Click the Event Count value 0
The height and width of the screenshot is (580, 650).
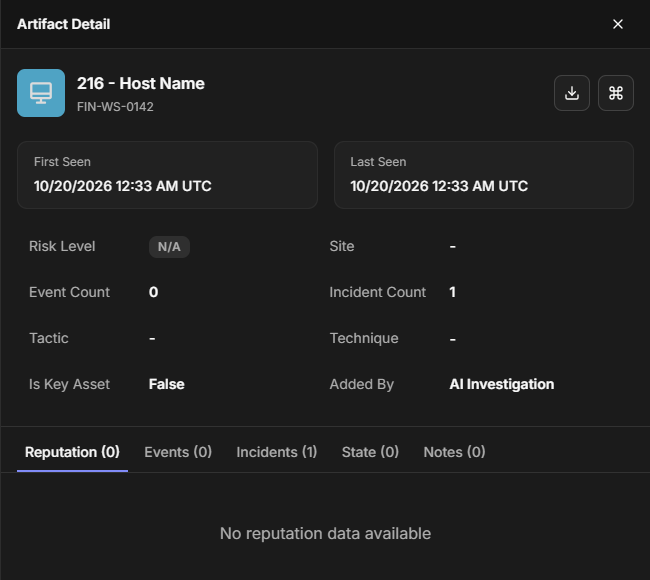pos(153,292)
